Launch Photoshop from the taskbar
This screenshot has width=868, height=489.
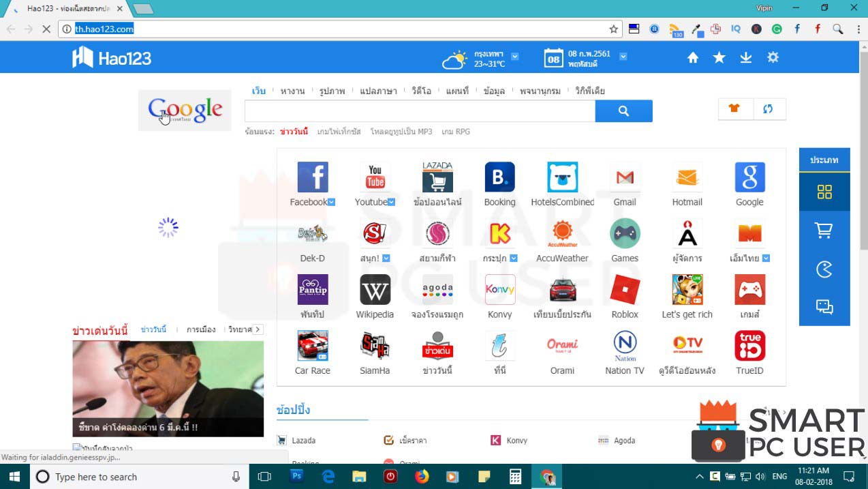[296, 476]
